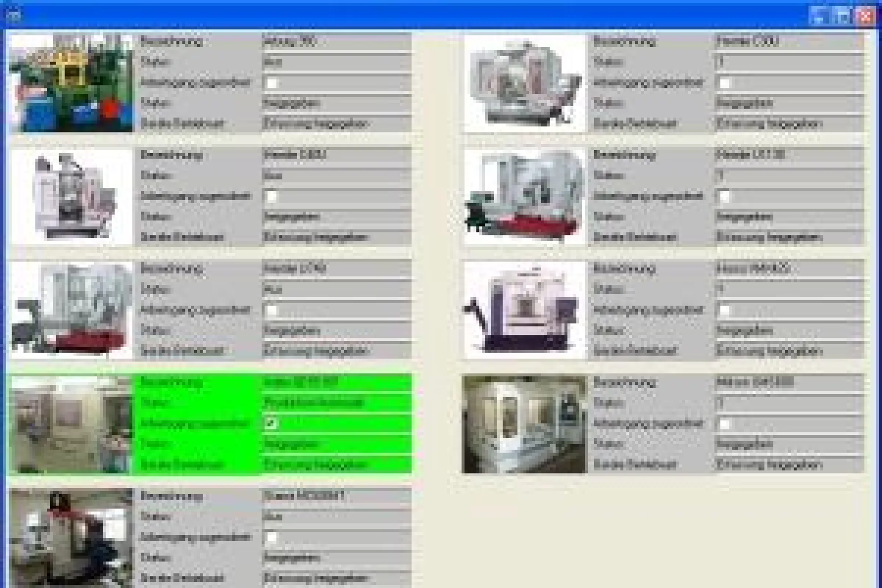The width and height of the screenshot is (882, 588).
Task: Close the machine overview window
Action: [x=865, y=15]
